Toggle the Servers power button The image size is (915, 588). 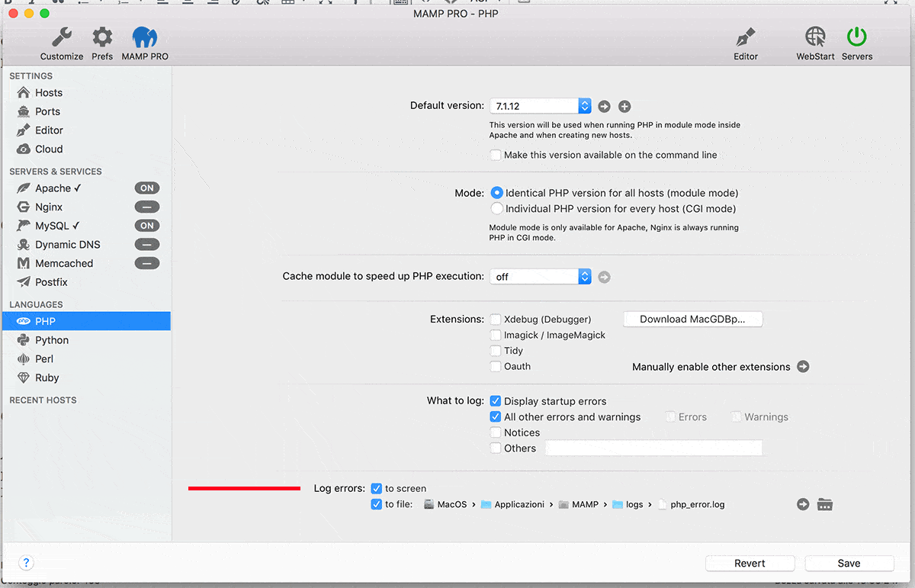pyautogui.click(x=857, y=43)
